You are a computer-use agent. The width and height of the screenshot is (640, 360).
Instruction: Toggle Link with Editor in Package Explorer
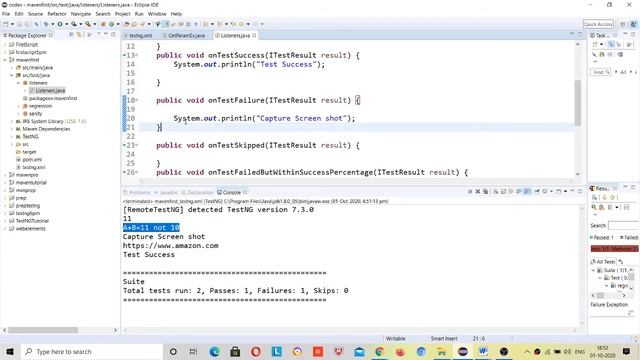pos(78,35)
